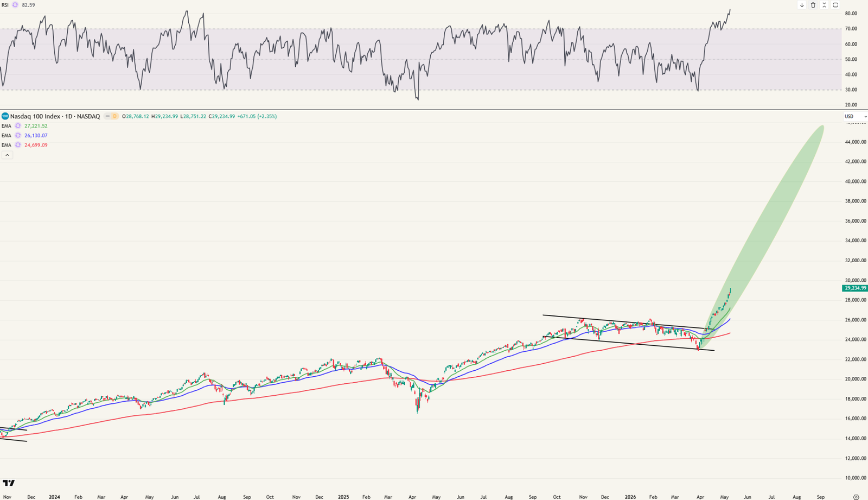Click the icon beside EMA 24,699.09
Image resolution: width=868 pixels, height=500 pixels.
pos(18,145)
